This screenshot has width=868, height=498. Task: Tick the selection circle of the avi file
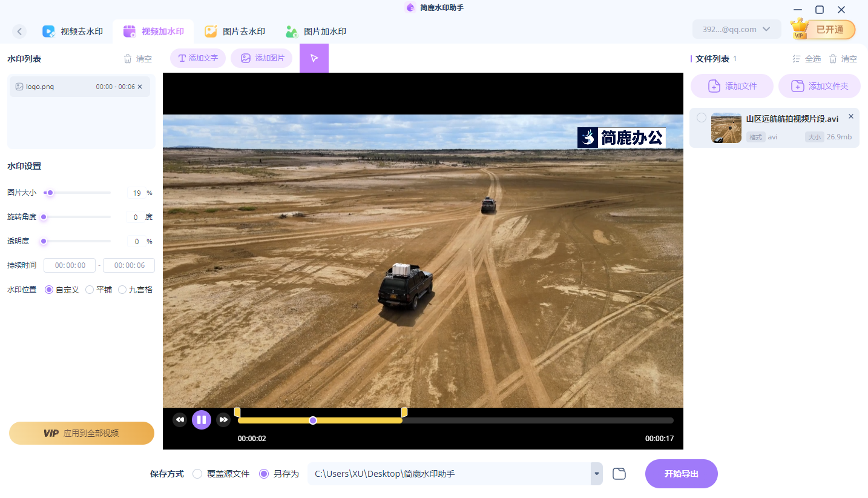pos(701,118)
